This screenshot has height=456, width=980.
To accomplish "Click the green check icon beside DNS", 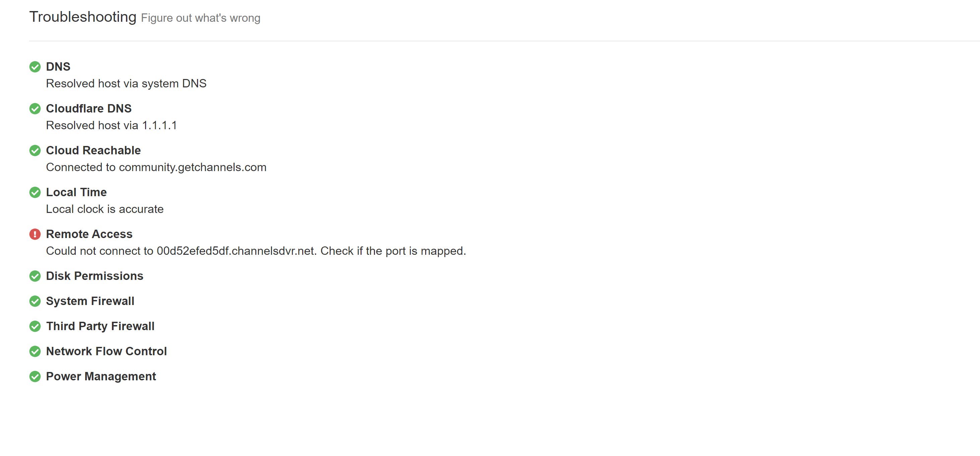I will click(35, 67).
